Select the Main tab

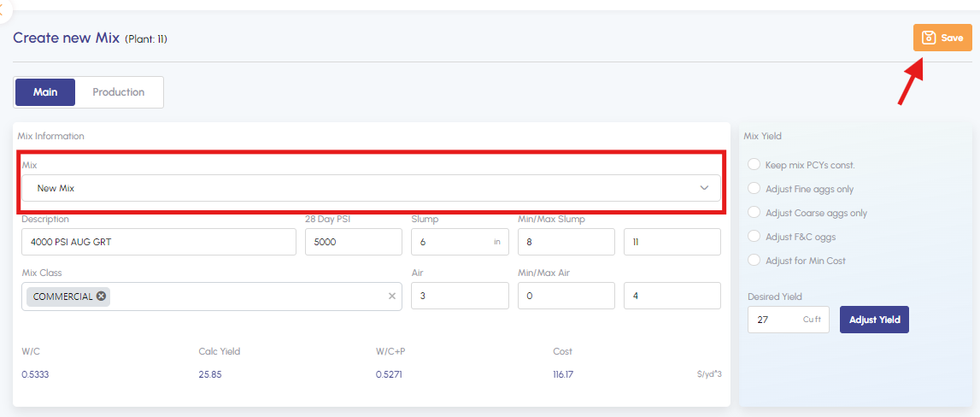point(45,92)
